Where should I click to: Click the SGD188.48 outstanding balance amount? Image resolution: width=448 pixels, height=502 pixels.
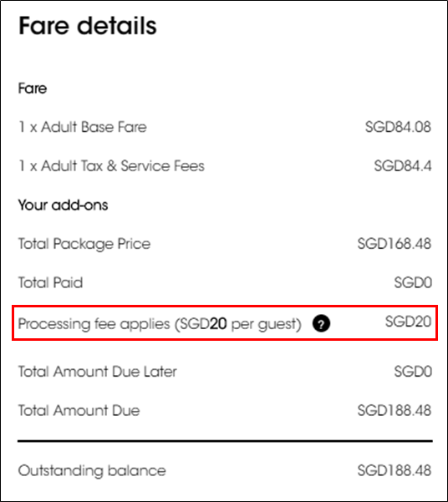395,470
